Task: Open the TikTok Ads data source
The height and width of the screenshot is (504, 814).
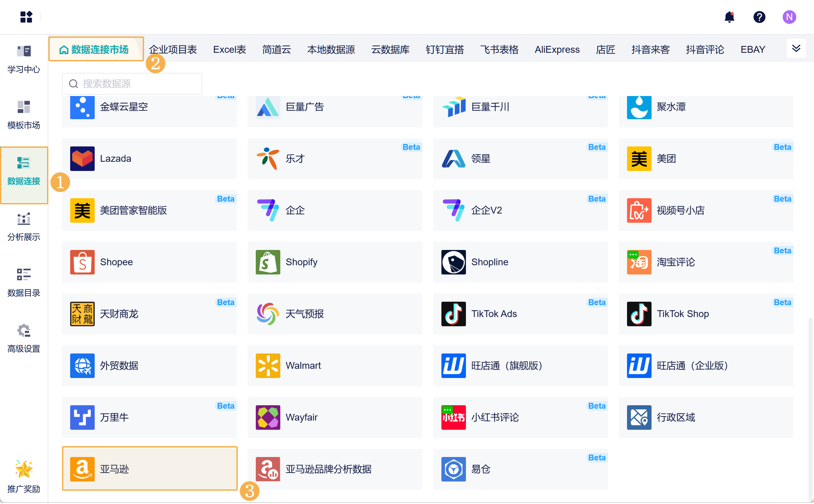Action: [x=520, y=314]
